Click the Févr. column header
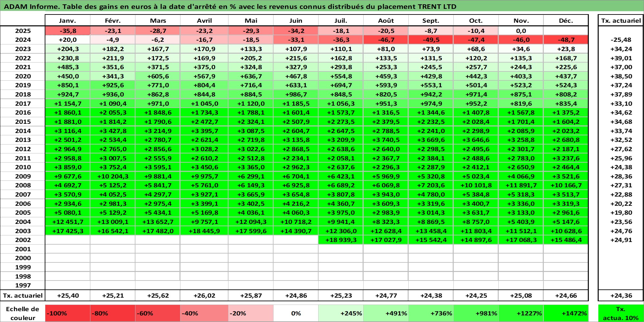The height and width of the screenshot is (322, 644). (x=113, y=20)
